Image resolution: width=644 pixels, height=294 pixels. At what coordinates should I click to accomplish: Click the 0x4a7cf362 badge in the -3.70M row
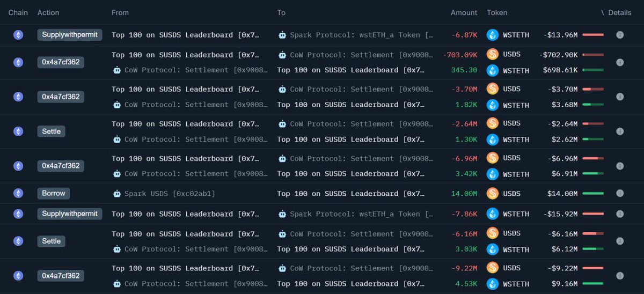(x=61, y=97)
